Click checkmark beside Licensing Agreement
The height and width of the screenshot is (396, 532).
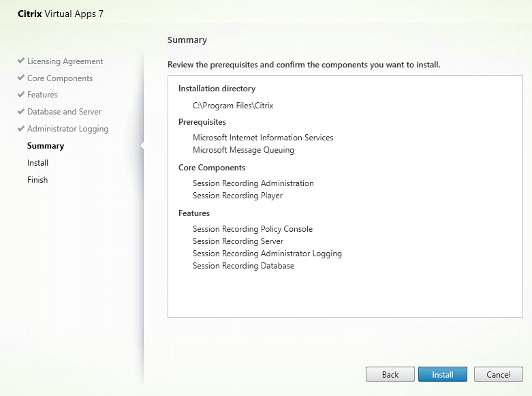click(21, 61)
